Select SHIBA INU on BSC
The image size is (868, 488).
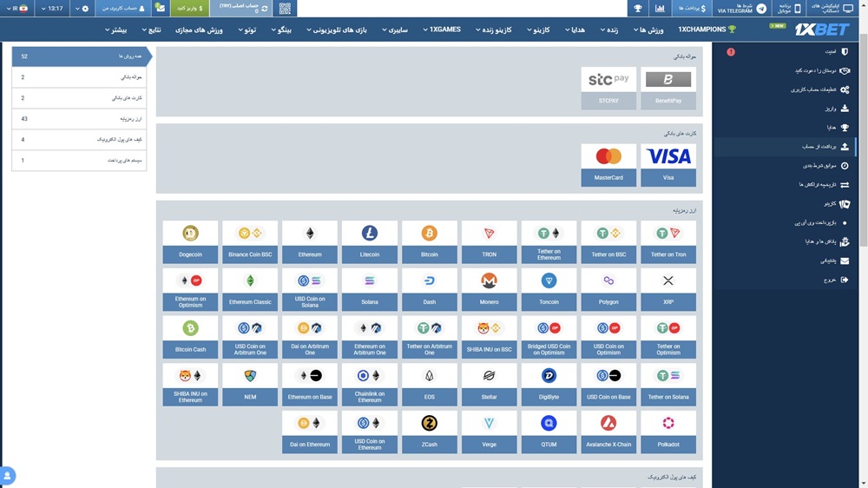coord(489,337)
